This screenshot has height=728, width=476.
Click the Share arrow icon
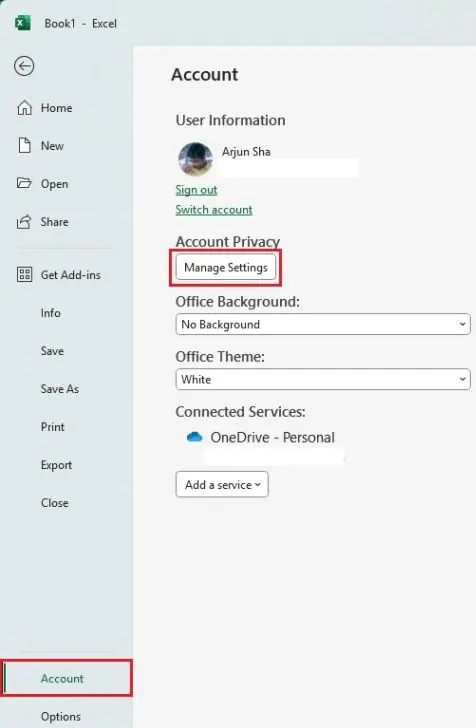[x=24, y=222]
